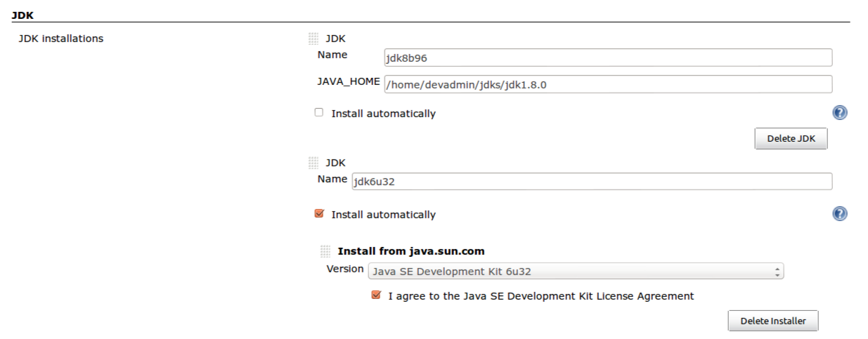This screenshot has height=339, width=868.
Task: Focus the Name field containing jdk8b96
Action: (x=608, y=58)
